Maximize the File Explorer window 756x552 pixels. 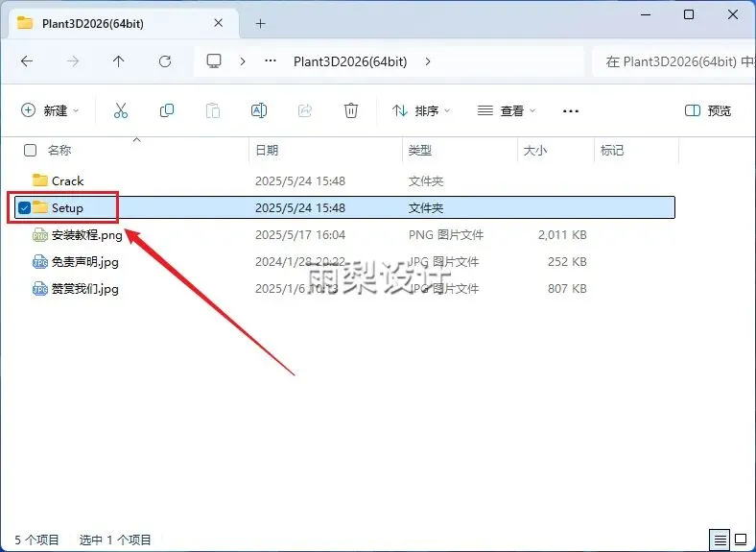(x=689, y=14)
